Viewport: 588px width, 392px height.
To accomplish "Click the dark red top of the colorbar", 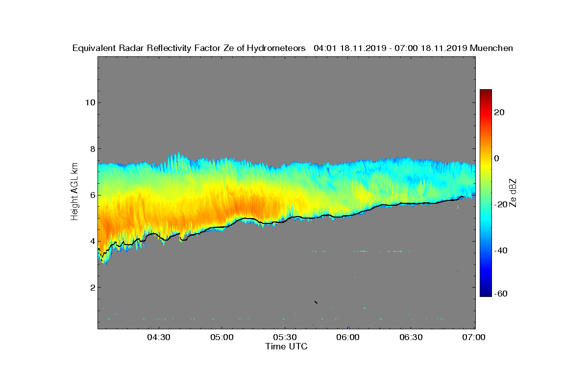I will click(x=486, y=93).
